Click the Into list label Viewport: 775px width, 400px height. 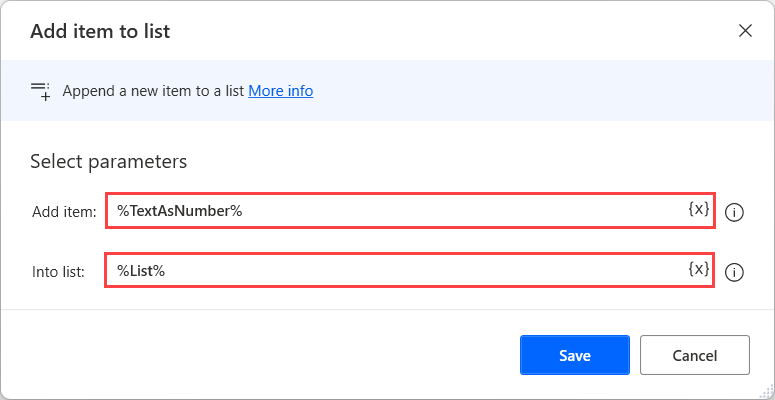coord(58,271)
